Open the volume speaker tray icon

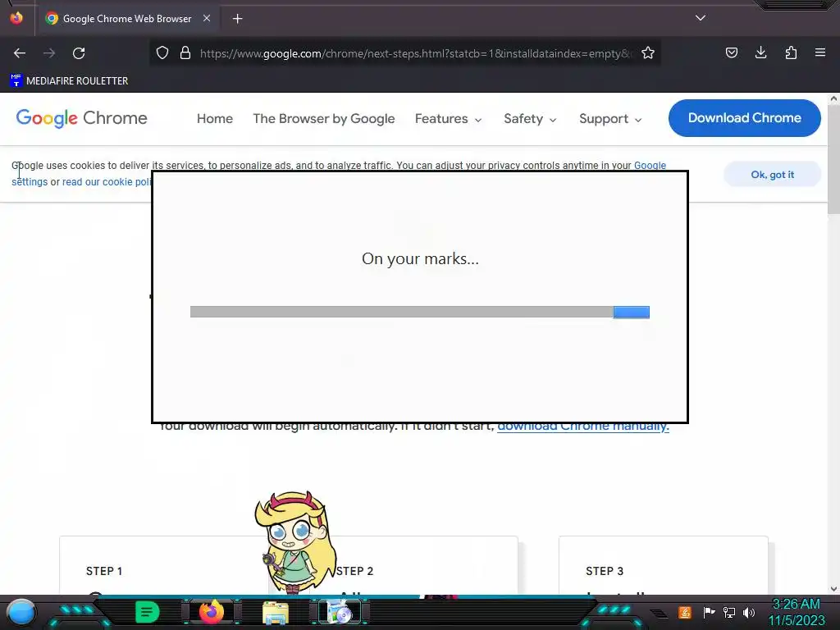point(749,612)
